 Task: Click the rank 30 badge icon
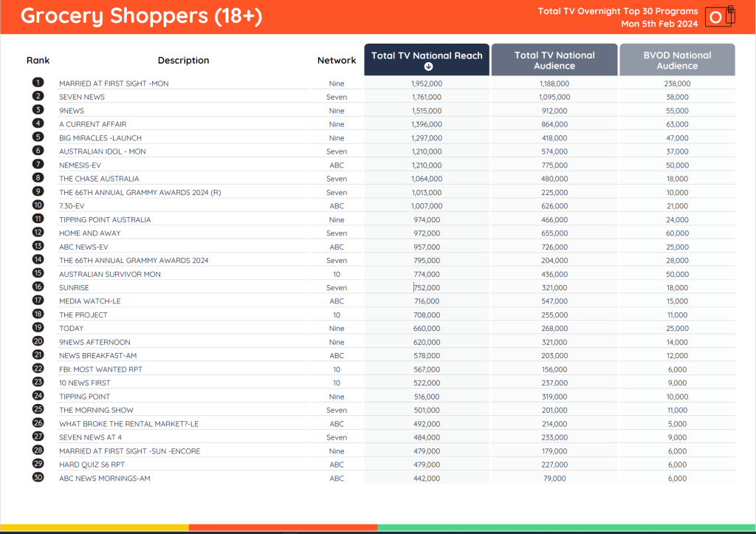click(x=38, y=478)
